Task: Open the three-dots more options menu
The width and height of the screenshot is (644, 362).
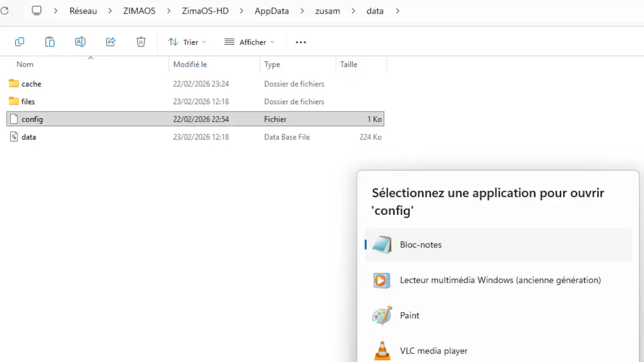Action: pyautogui.click(x=301, y=42)
